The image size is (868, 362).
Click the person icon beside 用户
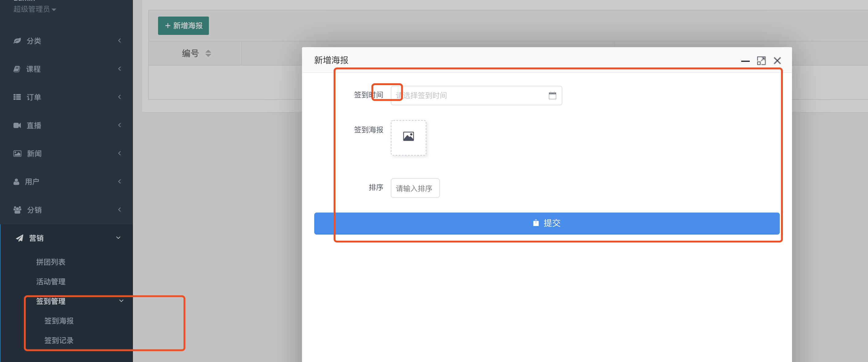coord(16,182)
